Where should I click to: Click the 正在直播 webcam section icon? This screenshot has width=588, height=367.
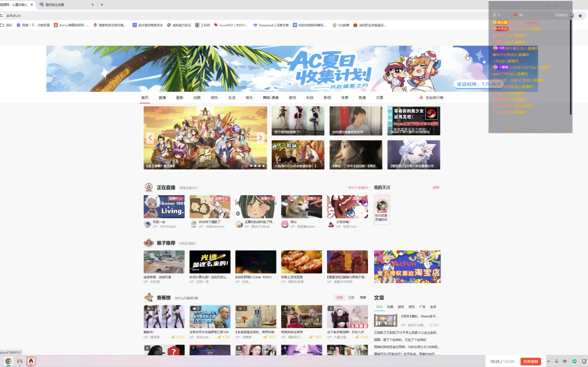(x=149, y=187)
